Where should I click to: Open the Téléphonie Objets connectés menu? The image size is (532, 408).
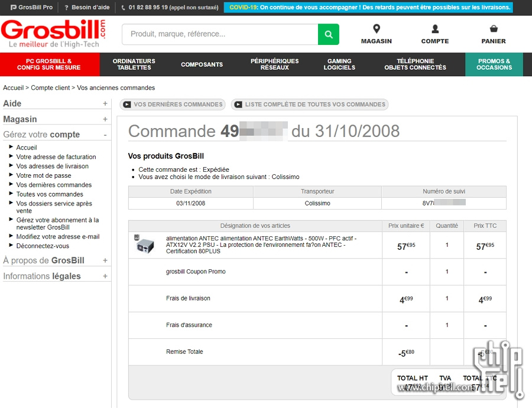click(x=416, y=64)
